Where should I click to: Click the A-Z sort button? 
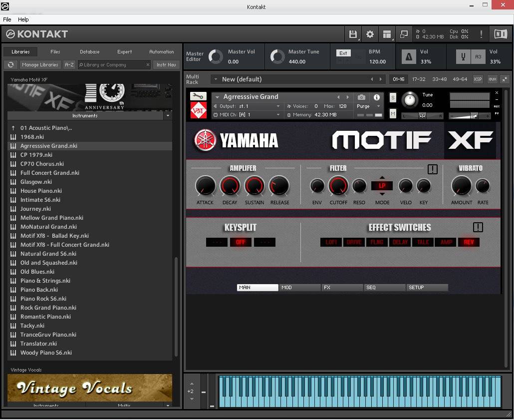coord(69,64)
